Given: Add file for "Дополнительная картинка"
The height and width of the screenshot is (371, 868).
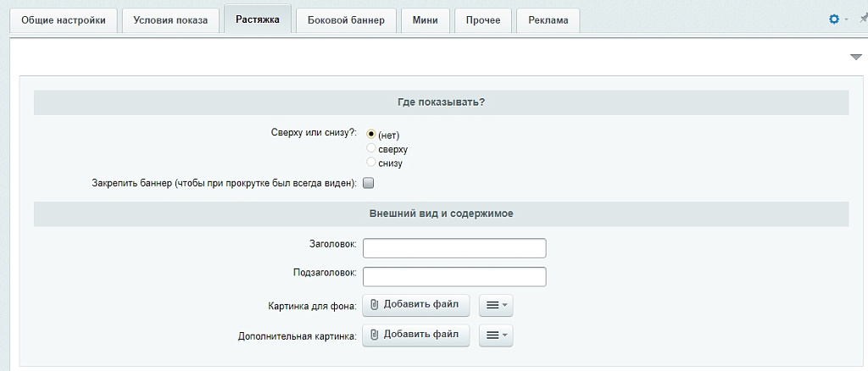Looking at the screenshot, I should click(415, 335).
